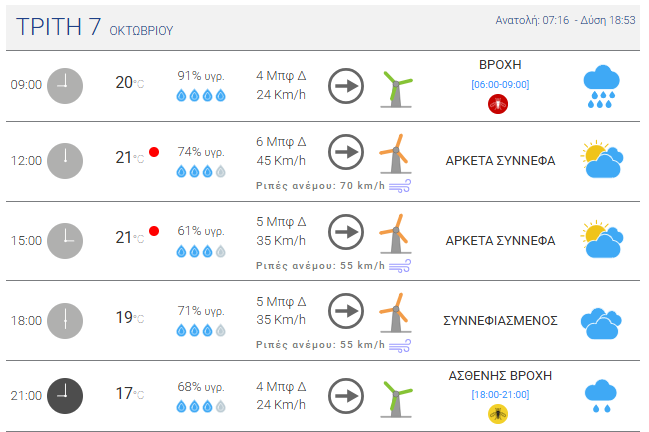Click the cloudy icon at 18:00
Image resolution: width=649 pixels, height=432 pixels.
click(602, 321)
